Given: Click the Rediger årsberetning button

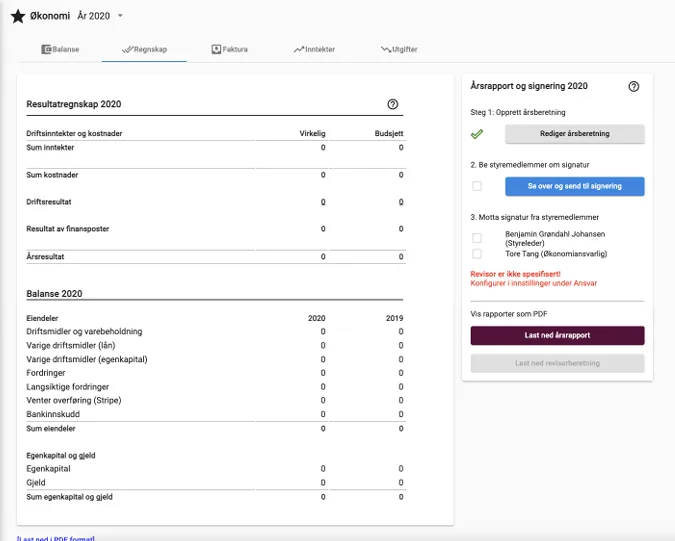Looking at the screenshot, I should tap(575, 134).
